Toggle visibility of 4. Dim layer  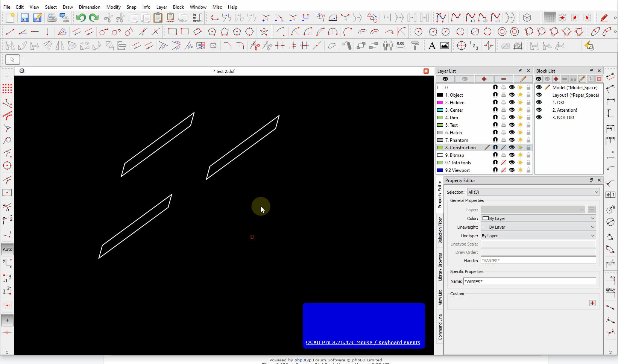(x=512, y=117)
